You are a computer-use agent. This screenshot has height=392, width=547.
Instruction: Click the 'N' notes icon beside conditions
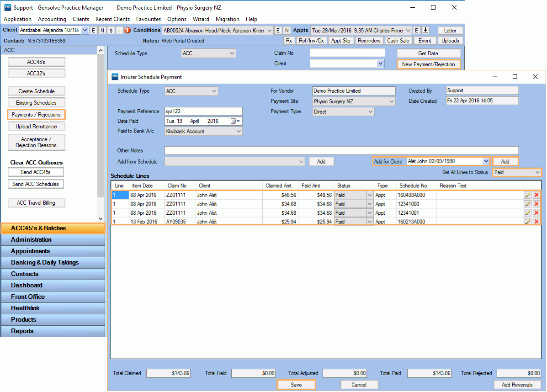286,30
